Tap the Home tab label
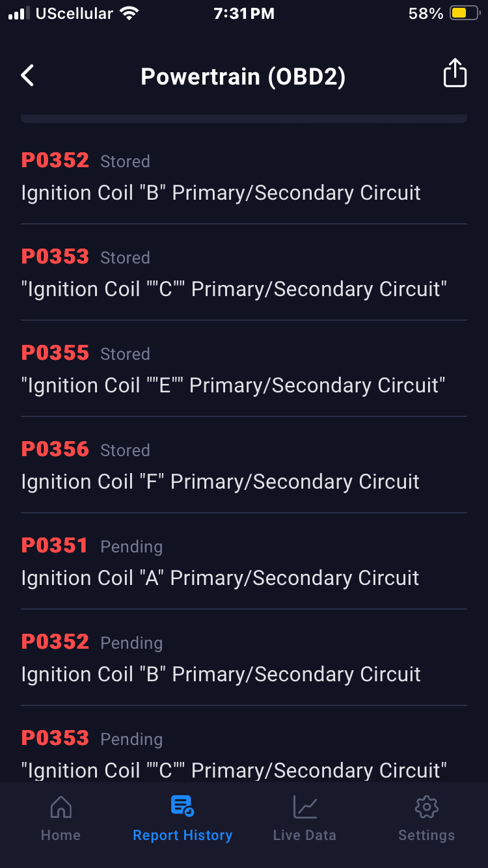The image size is (488, 868). click(61, 835)
